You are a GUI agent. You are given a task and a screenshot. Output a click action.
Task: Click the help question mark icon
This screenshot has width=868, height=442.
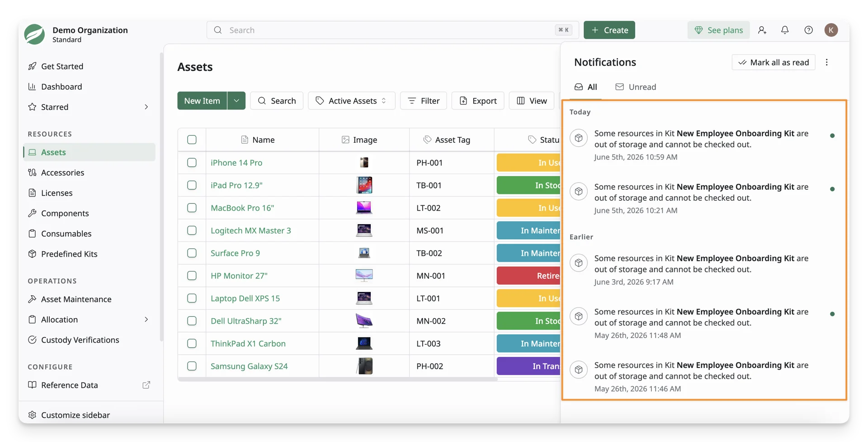pyautogui.click(x=808, y=30)
